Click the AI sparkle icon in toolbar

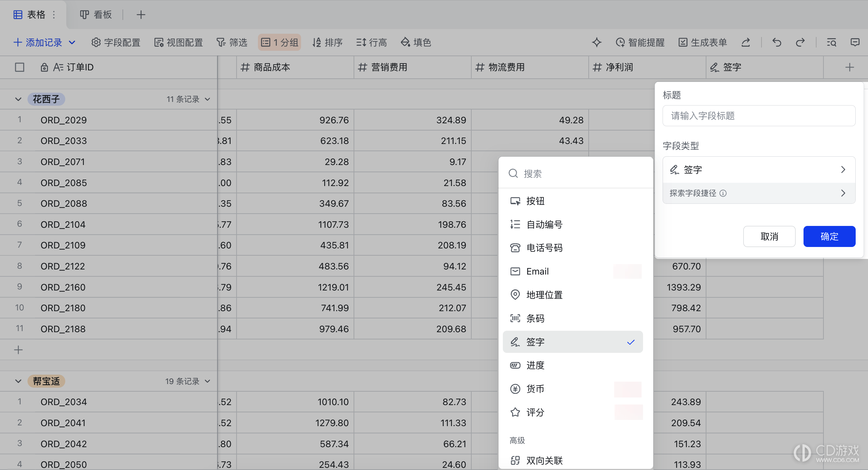click(x=596, y=42)
